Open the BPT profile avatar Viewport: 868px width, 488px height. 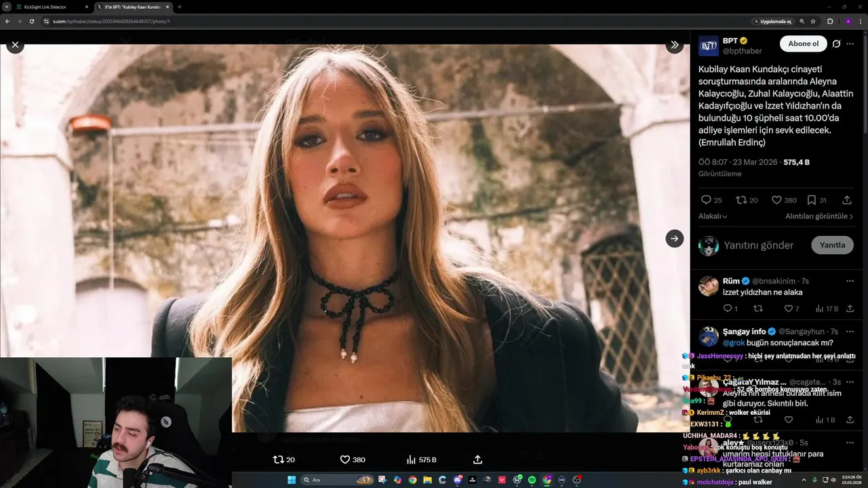click(x=709, y=45)
